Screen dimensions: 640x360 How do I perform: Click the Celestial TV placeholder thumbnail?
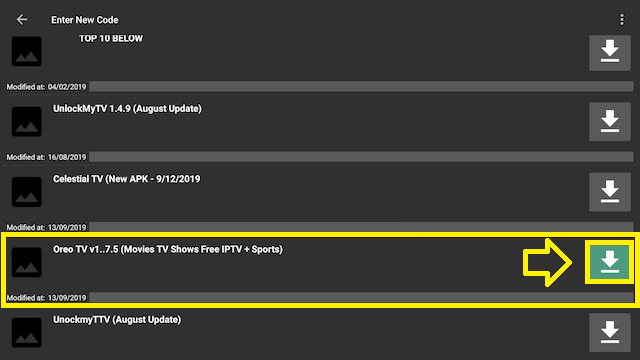coord(27,192)
